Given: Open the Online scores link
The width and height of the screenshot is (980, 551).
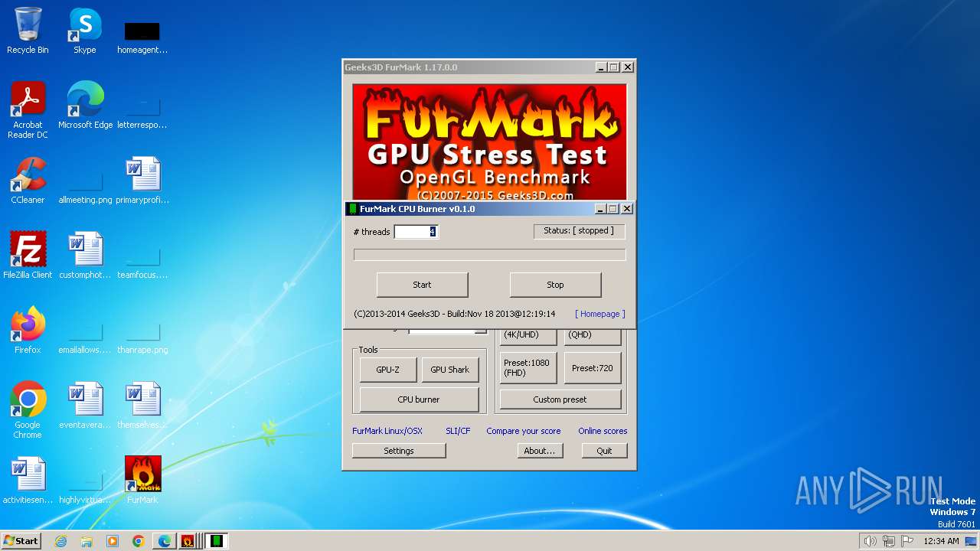Looking at the screenshot, I should click(x=603, y=431).
